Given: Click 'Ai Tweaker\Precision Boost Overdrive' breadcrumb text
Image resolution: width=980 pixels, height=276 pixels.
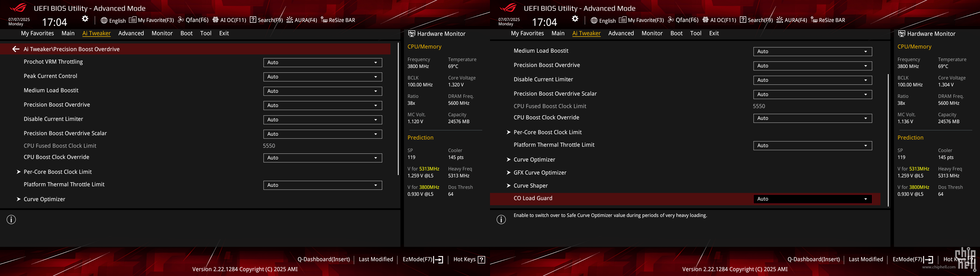Looking at the screenshot, I should pos(71,49).
